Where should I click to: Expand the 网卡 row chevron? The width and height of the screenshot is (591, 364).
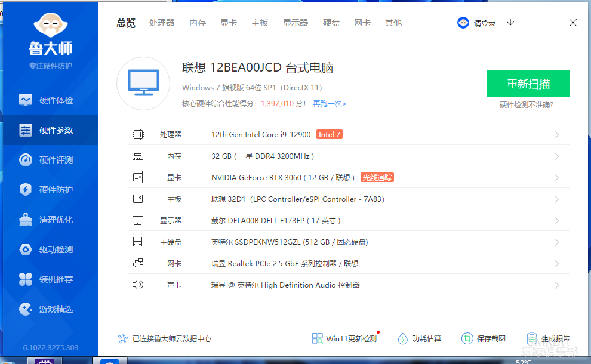point(557,264)
